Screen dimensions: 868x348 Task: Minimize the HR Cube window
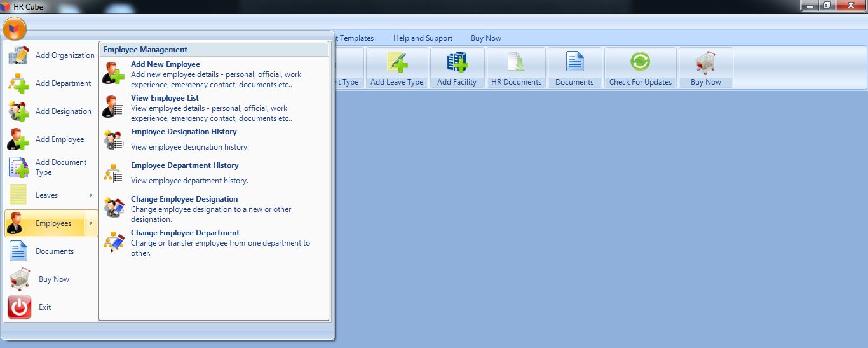tap(810, 6)
